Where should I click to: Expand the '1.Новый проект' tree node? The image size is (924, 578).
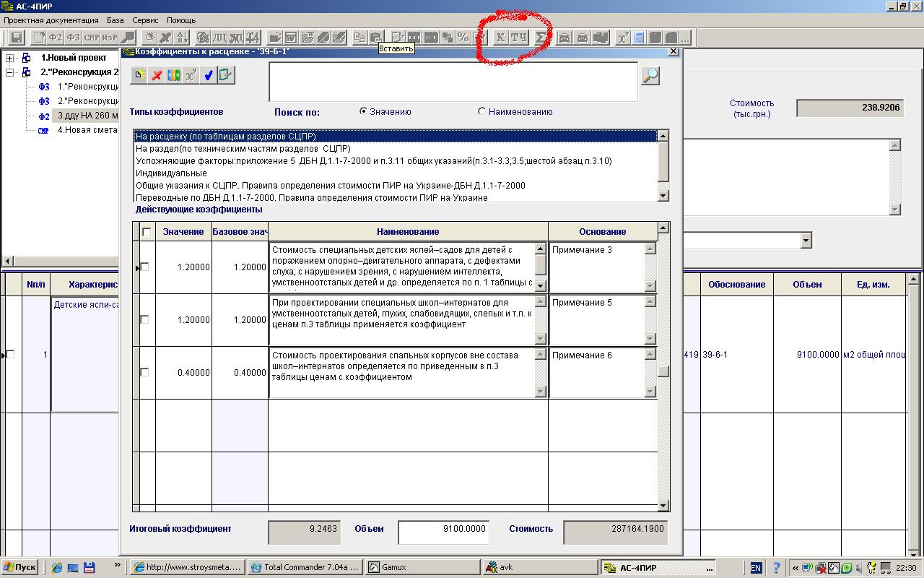pyautogui.click(x=10, y=58)
